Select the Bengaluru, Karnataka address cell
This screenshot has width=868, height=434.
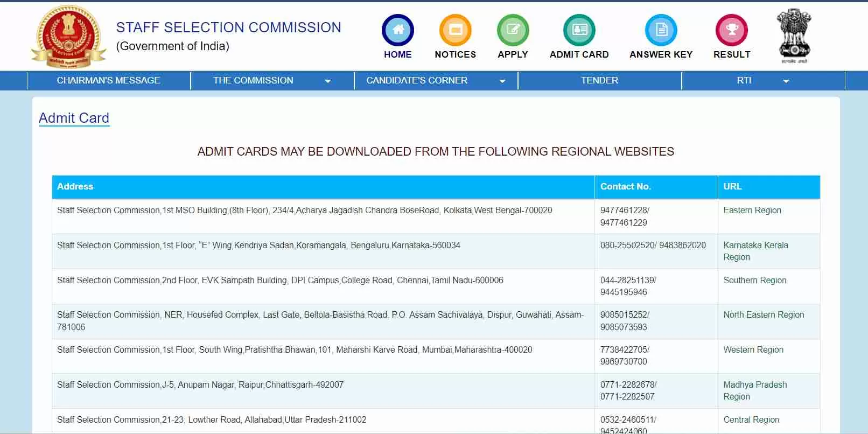click(323, 251)
